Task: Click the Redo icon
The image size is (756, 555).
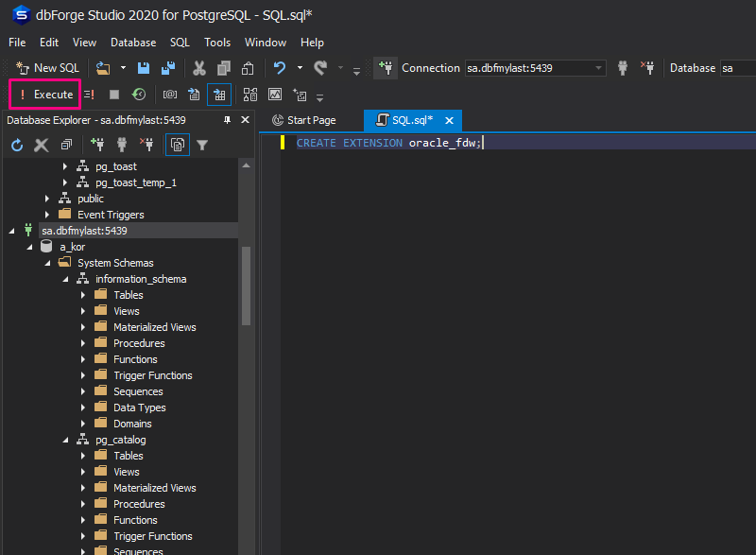Action: click(x=320, y=68)
